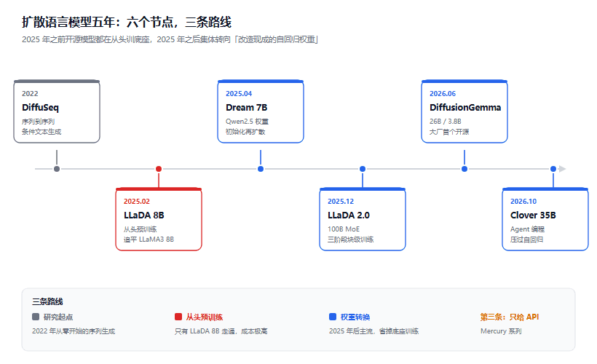Click the text 100B MoE
Viewport: 597px width, 364px height.
344,229
